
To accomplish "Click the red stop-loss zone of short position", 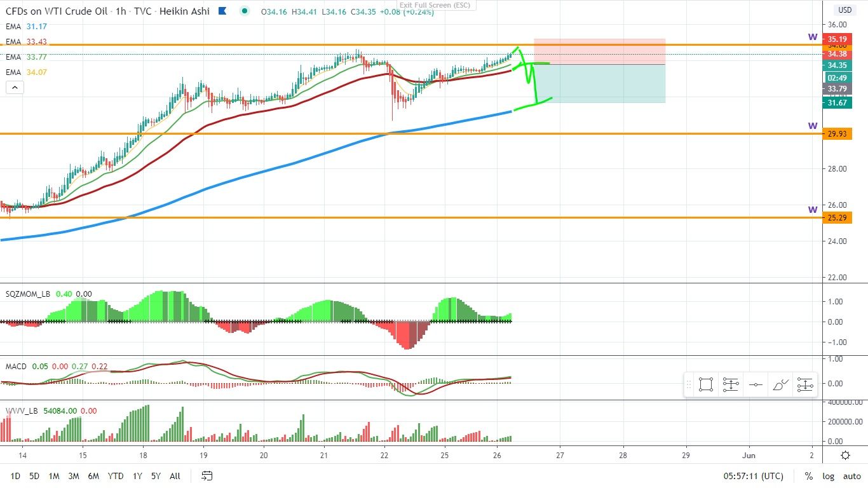I will [x=599, y=51].
